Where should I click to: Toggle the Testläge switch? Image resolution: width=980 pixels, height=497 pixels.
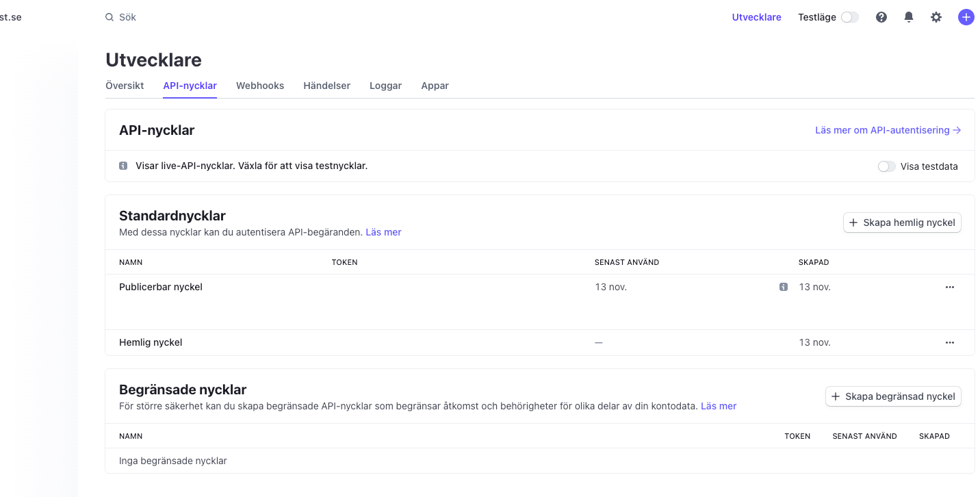coord(849,17)
